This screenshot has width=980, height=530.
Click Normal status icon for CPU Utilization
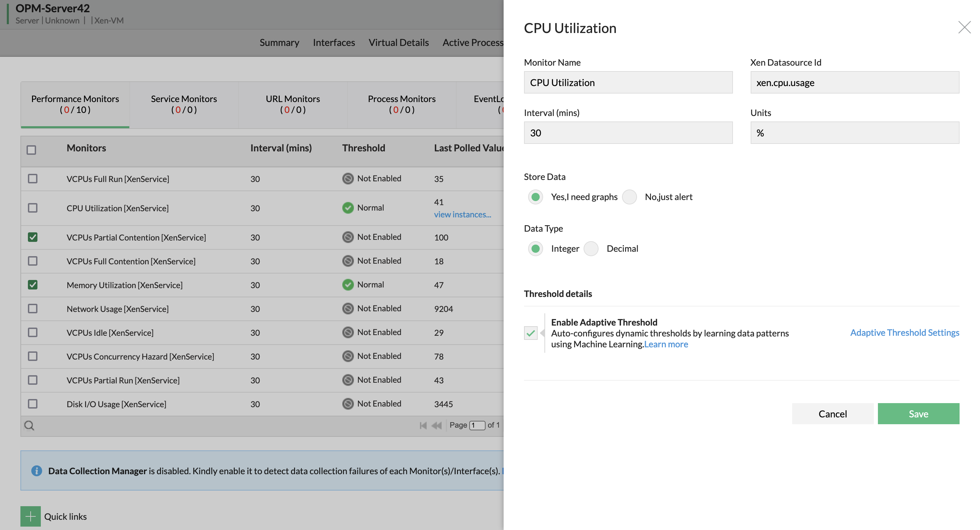coord(348,208)
